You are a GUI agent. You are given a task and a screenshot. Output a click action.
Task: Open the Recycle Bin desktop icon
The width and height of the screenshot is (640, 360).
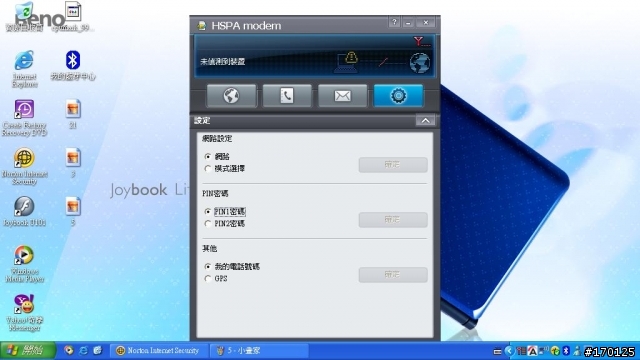click(24, 17)
